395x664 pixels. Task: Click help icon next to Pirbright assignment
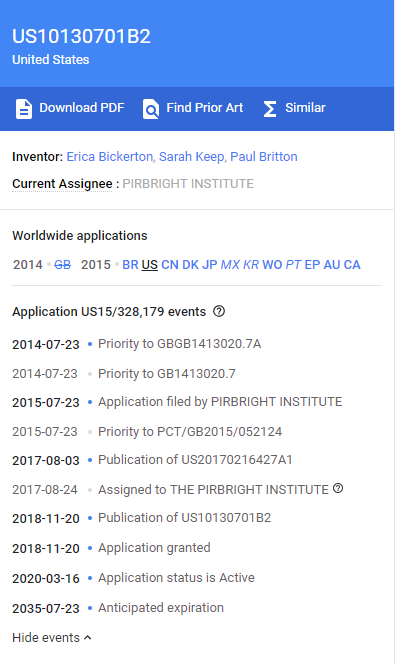pyautogui.click(x=338, y=488)
